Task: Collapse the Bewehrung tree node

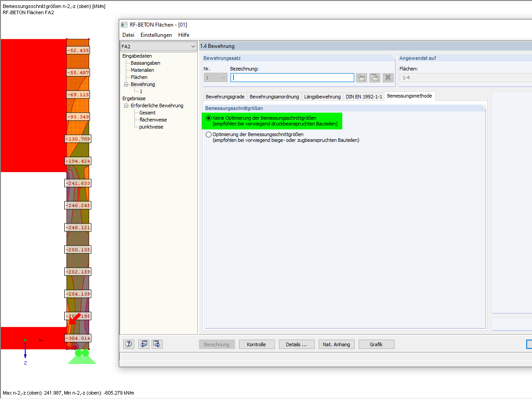Action: [x=126, y=84]
